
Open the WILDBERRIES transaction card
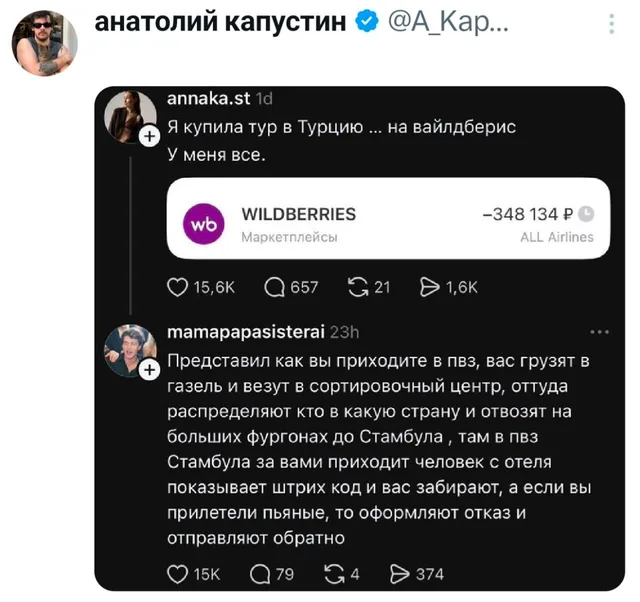click(388, 218)
